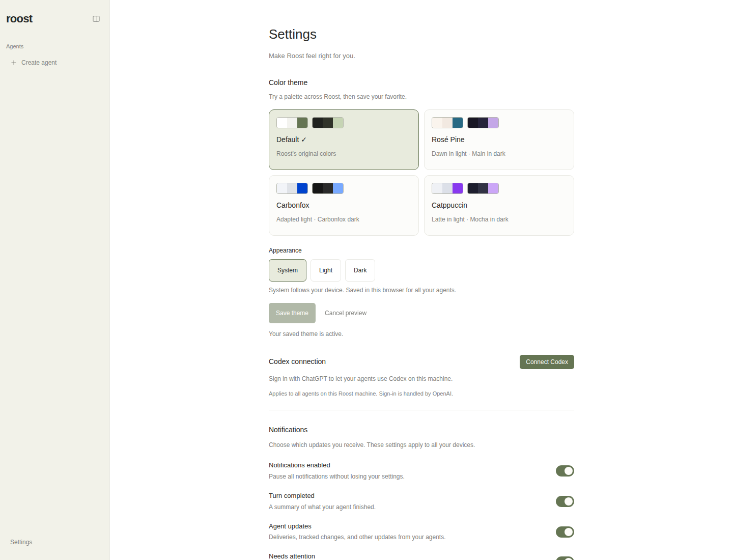Screen dimensions: 733x560
Task: Click the Codex connection heading
Action: [x=297, y=361]
